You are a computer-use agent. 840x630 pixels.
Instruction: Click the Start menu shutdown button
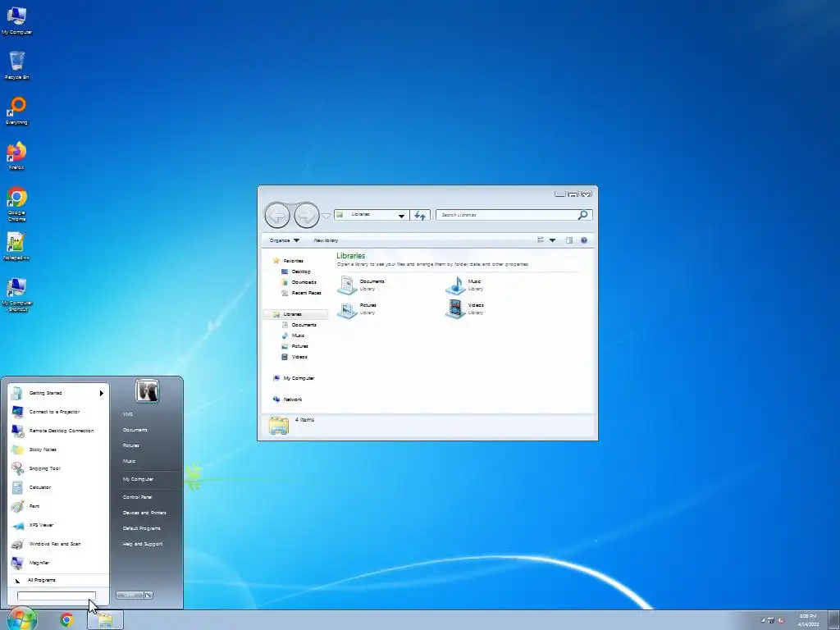pos(129,596)
